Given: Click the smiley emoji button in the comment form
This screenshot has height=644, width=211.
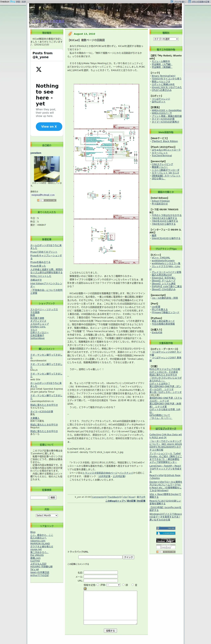Looking at the screenshot, I should 85,588.
